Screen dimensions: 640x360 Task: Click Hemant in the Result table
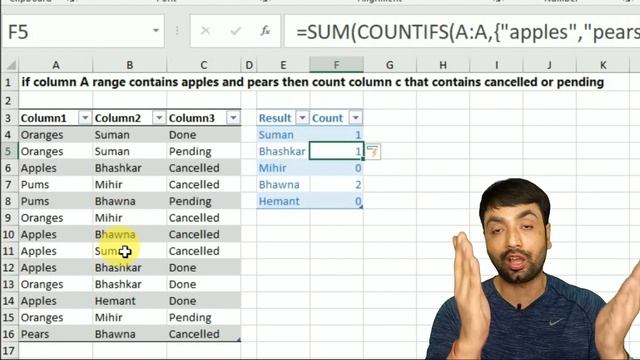[x=279, y=201]
